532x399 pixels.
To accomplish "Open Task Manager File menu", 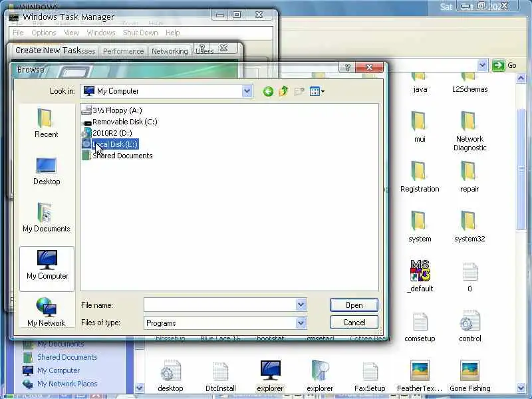I will coord(18,33).
